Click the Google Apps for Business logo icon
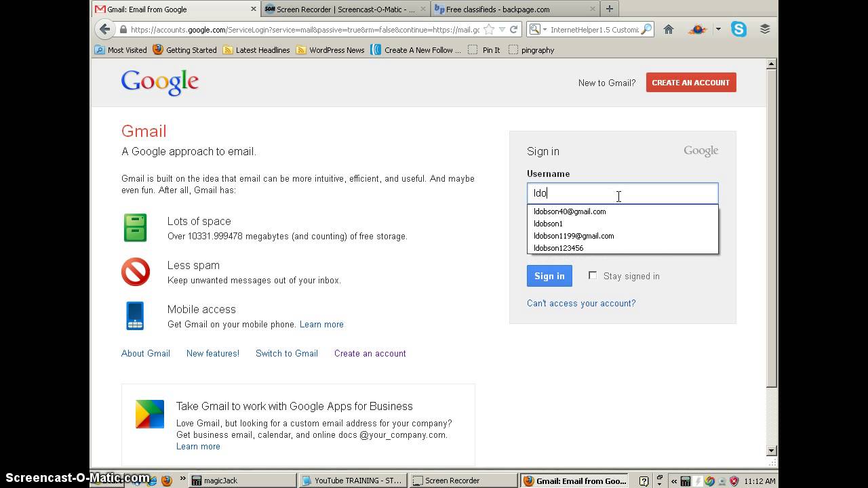The image size is (868, 488). [150, 414]
